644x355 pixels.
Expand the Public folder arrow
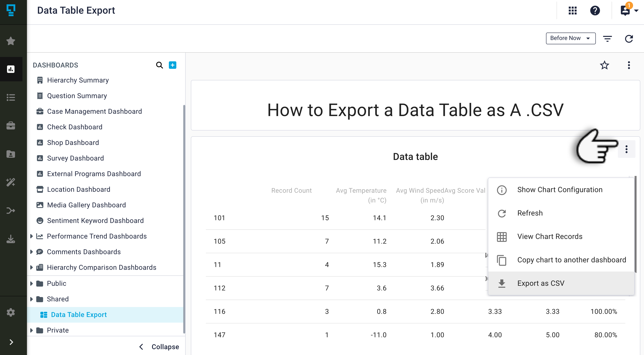click(31, 283)
